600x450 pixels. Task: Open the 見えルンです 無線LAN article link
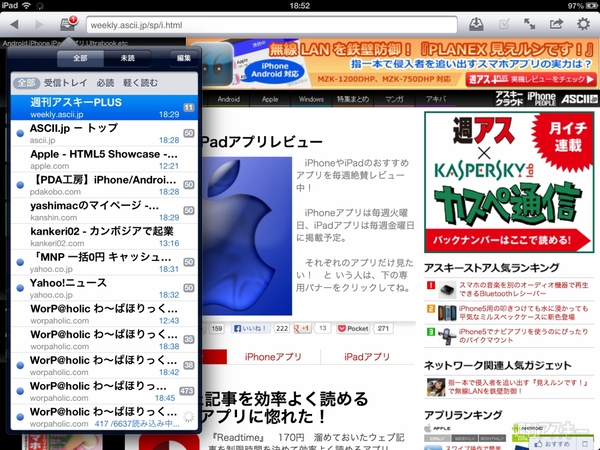518,386
